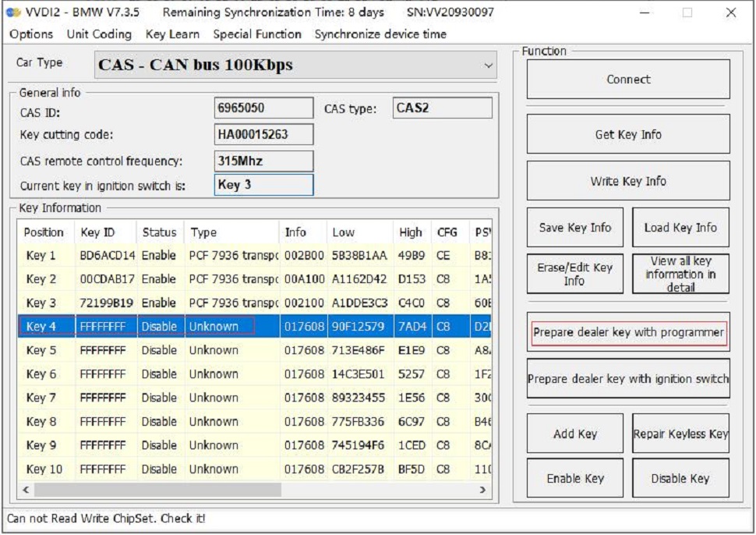The image size is (756, 535).
Task: Click Write Key Info
Action: click(x=628, y=181)
